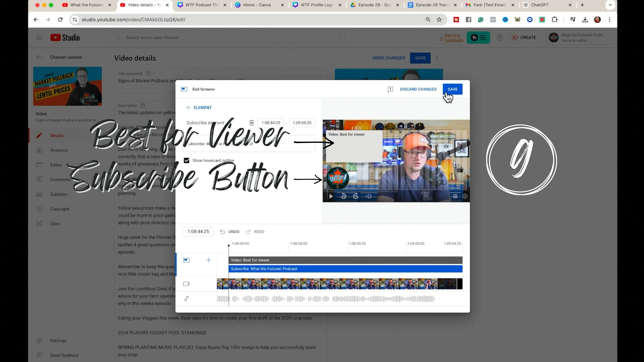The image size is (644, 362).
Task: Toggle grid overlay icon in preview
Action: click(455, 196)
